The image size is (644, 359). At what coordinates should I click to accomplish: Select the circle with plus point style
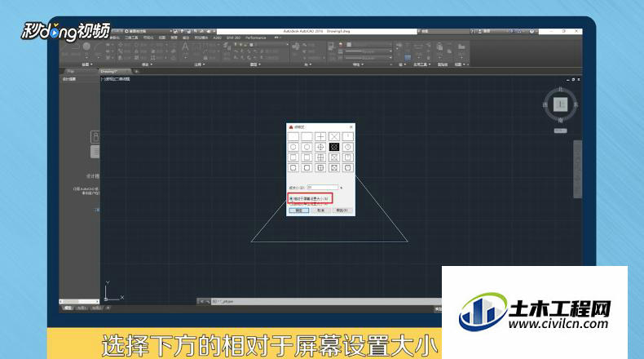(320, 147)
